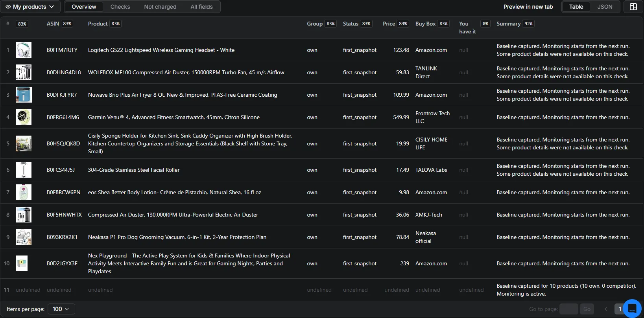Click the Price column header
Screen dimensions: 644x318
(389, 24)
